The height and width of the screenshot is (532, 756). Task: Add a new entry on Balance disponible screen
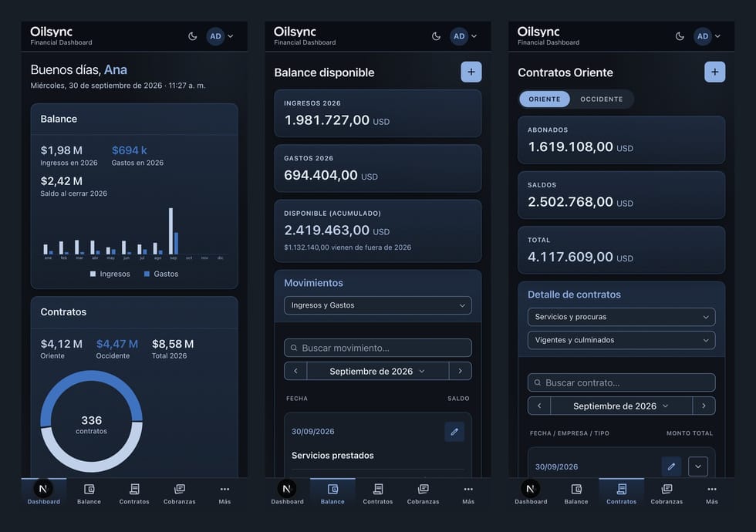pyautogui.click(x=471, y=72)
